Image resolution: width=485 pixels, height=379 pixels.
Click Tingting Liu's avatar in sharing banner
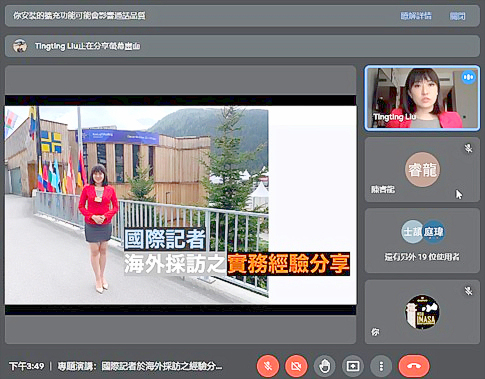20,46
